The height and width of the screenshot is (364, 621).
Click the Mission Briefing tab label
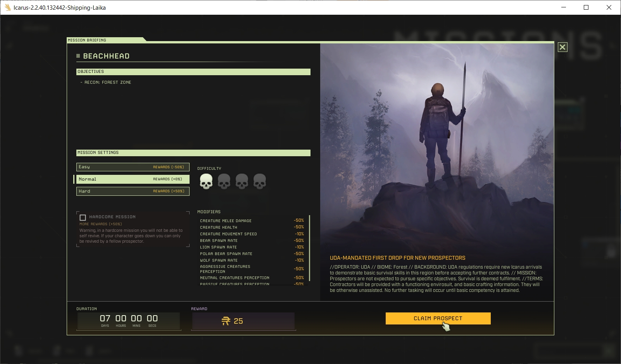coord(87,40)
